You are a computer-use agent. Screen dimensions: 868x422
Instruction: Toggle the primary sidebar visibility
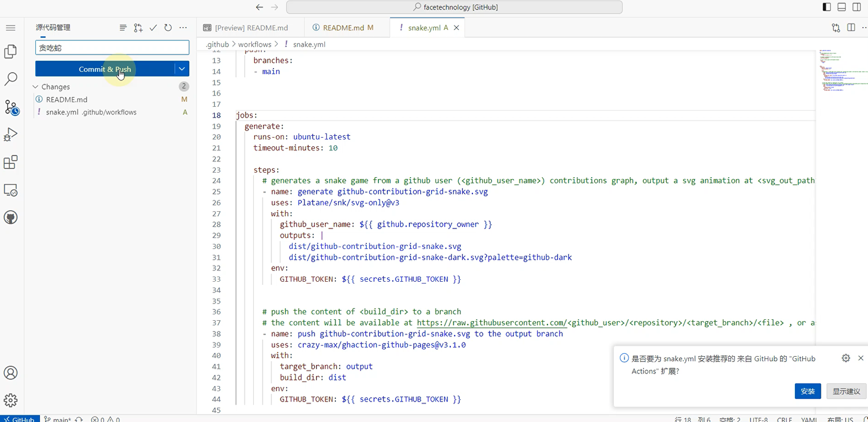[826, 7]
